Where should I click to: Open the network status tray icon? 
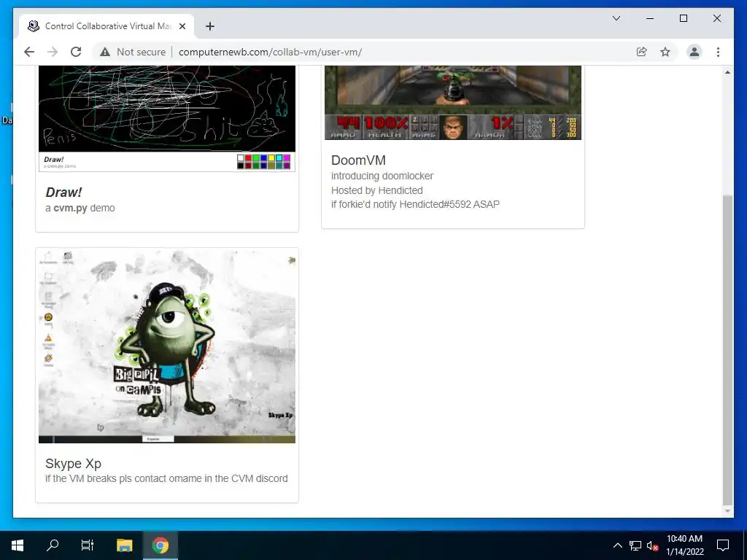point(635,545)
